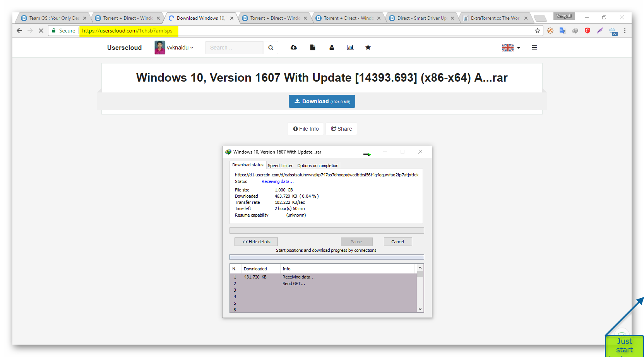Click the IDM dialog title bar icon
644x357 pixels.
click(x=228, y=152)
